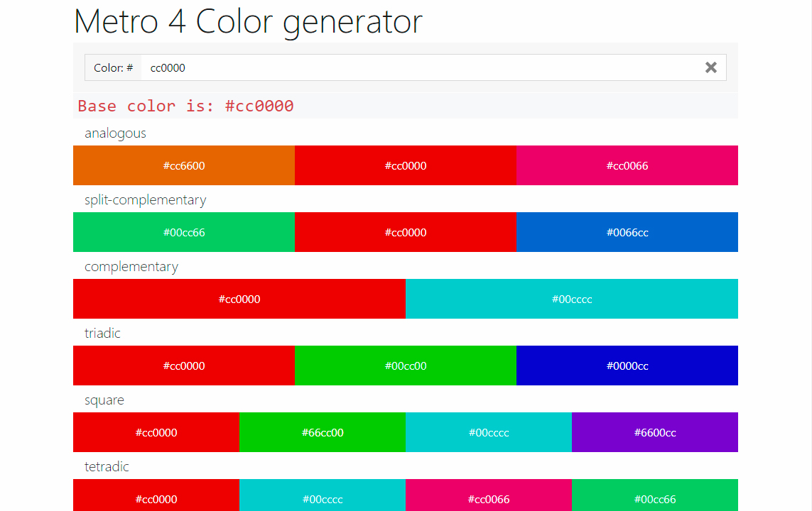Click the blue #0066cc split-complementary swatch
The width and height of the screenshot is (812, 511).
(627, 232)
